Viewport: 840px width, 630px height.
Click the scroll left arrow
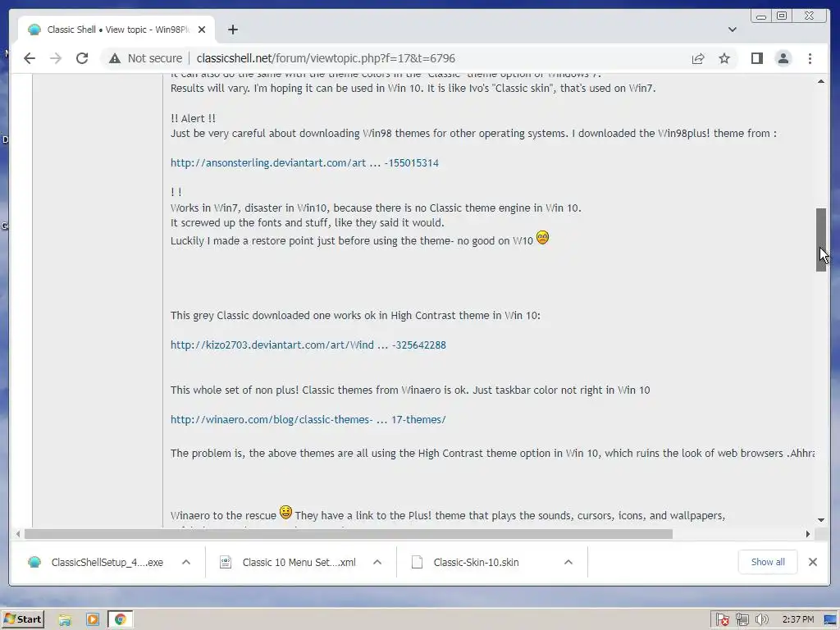18,533
